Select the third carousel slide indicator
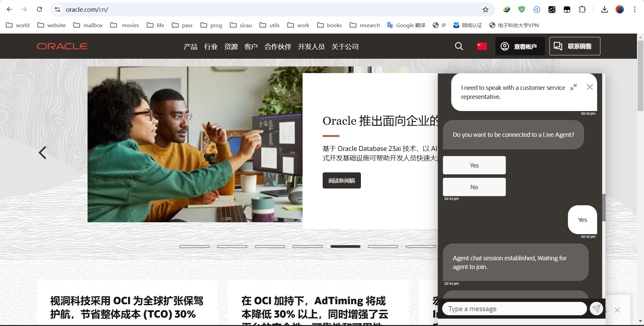 (x=270, y=247)
